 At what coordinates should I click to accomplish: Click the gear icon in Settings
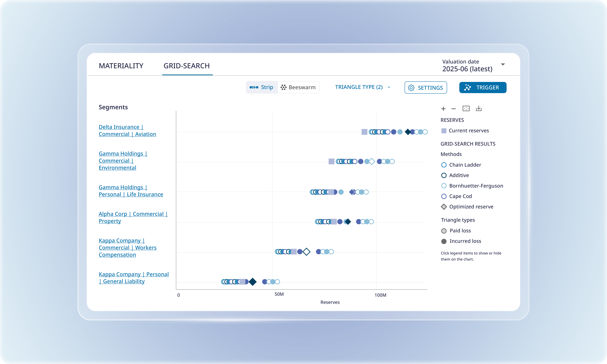(411, 88)
